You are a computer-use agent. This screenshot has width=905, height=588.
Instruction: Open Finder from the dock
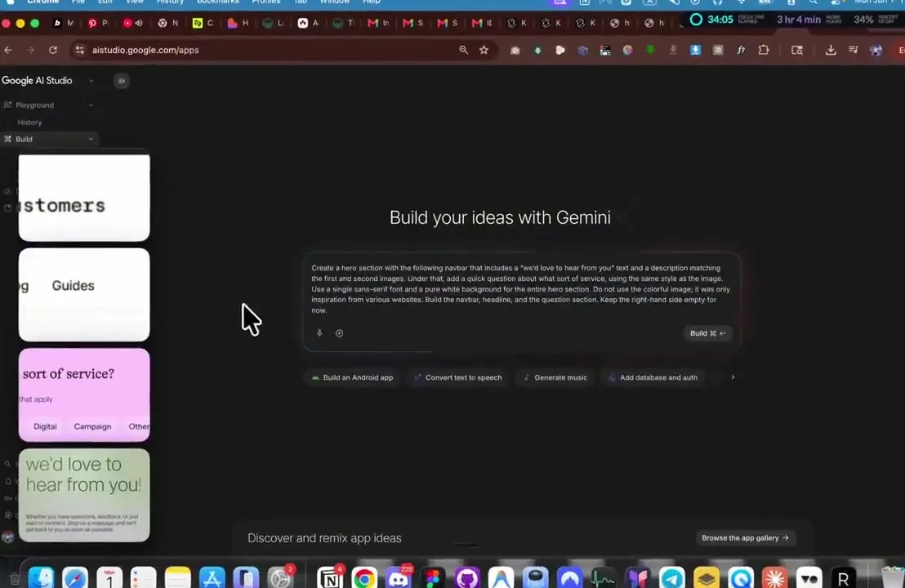(41, 577)
